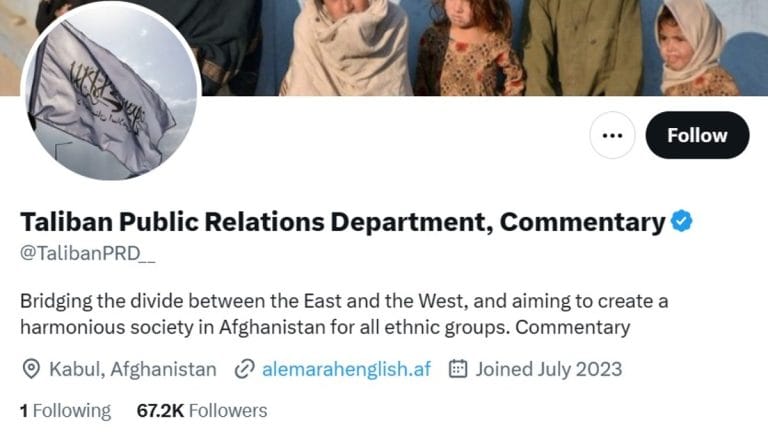This screenshot has height=432, width=768.
Task: Open the alemarahenglish.af website link
Action: point(346,369)
